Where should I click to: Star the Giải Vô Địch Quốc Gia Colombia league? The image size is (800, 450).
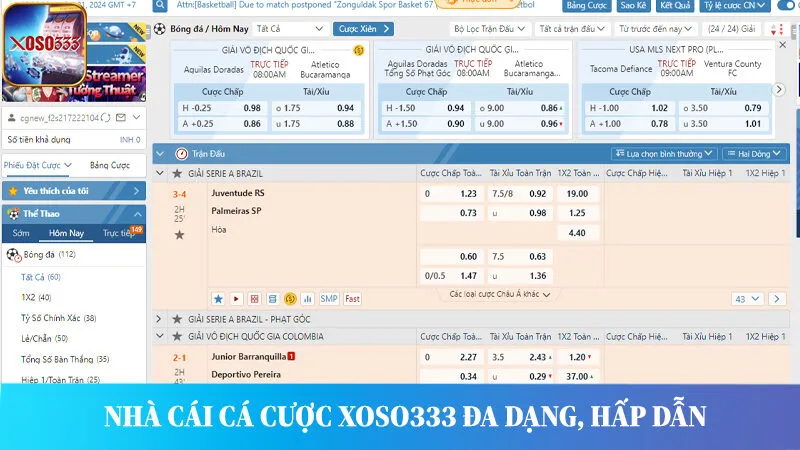click(x=177, y=337)
